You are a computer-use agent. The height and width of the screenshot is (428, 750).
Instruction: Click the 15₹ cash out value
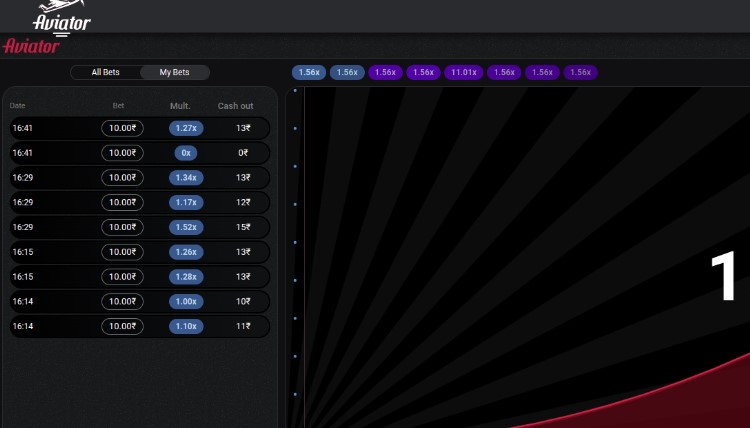243,227
